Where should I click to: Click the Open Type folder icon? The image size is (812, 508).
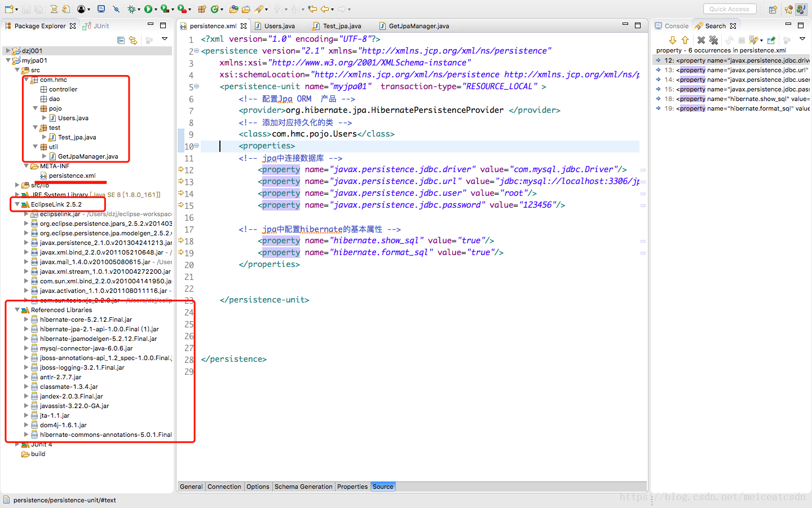(233, 9)
